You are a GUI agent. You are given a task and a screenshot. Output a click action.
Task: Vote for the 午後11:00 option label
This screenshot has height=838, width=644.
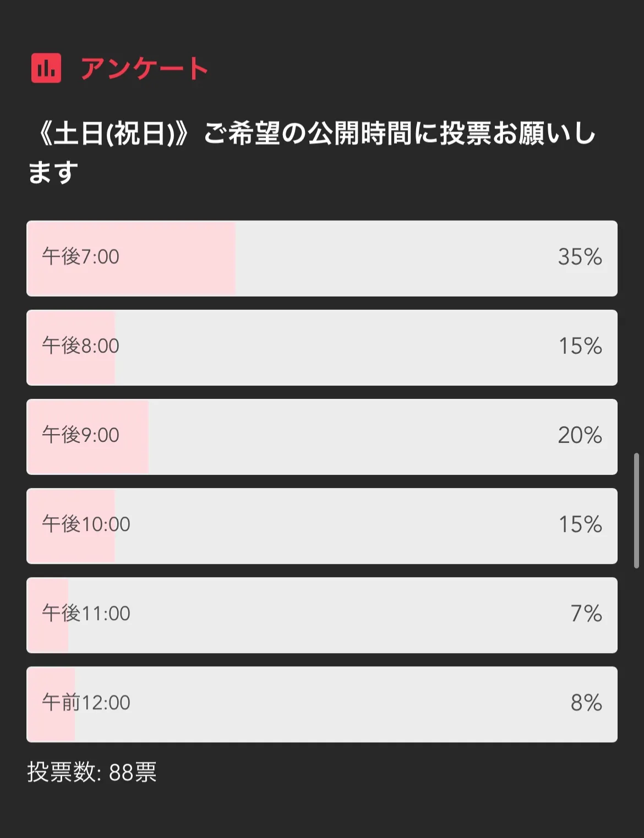tap(86, 614)
